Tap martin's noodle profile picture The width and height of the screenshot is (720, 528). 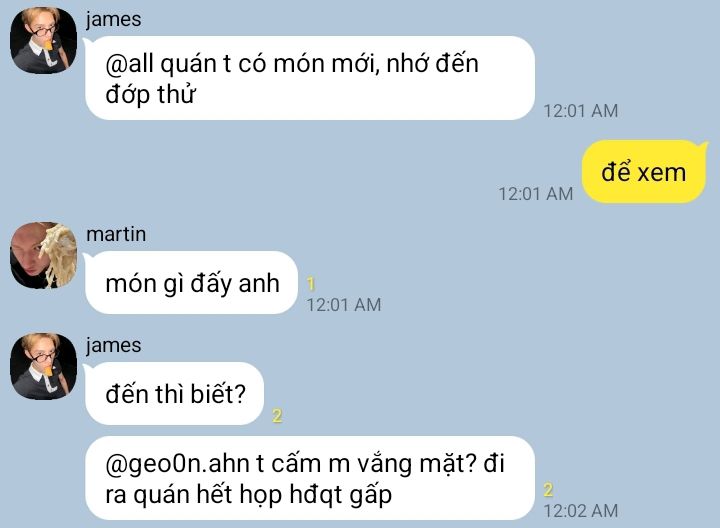(x=44, y=255)
